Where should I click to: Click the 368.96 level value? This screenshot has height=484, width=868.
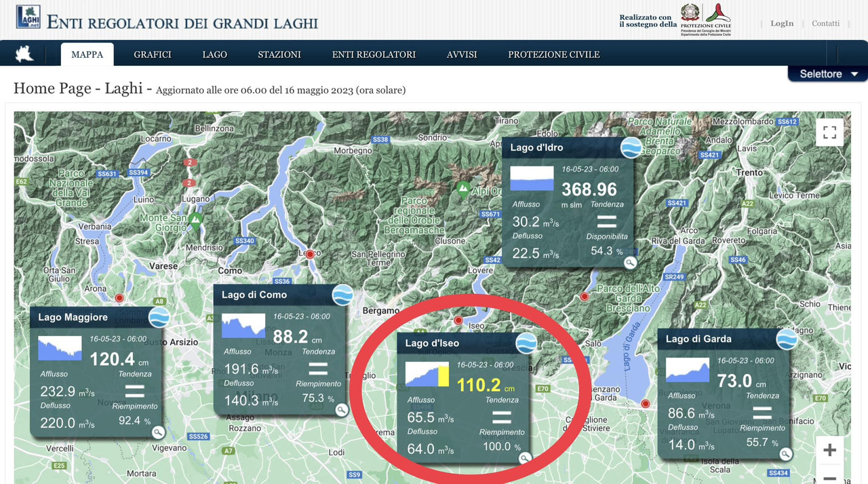coord(589,189)
